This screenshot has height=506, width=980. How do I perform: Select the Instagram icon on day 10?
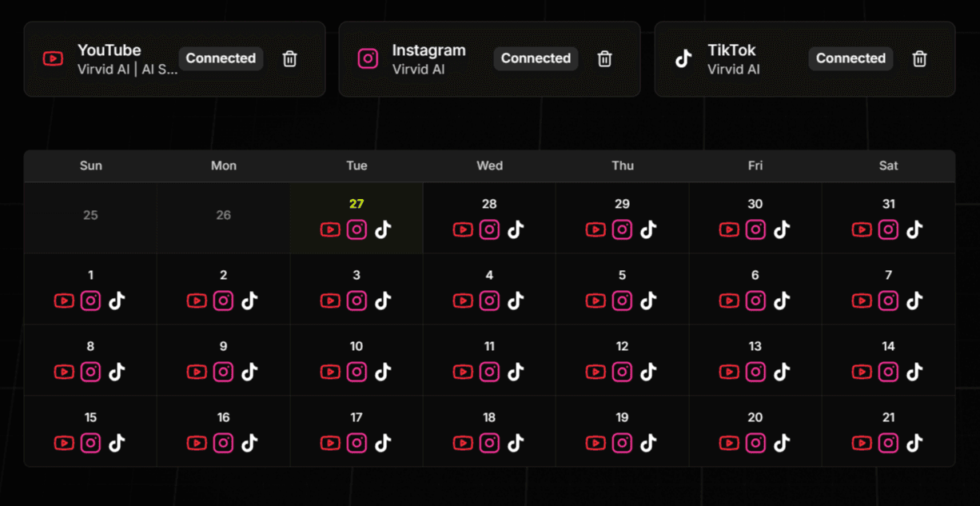tap(357, 373)
